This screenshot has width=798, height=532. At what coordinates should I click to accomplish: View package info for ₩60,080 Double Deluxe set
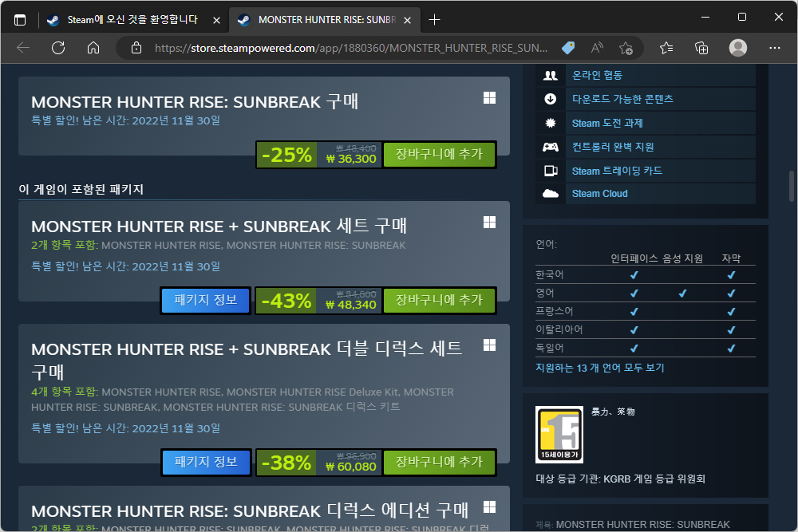point(206,462)
